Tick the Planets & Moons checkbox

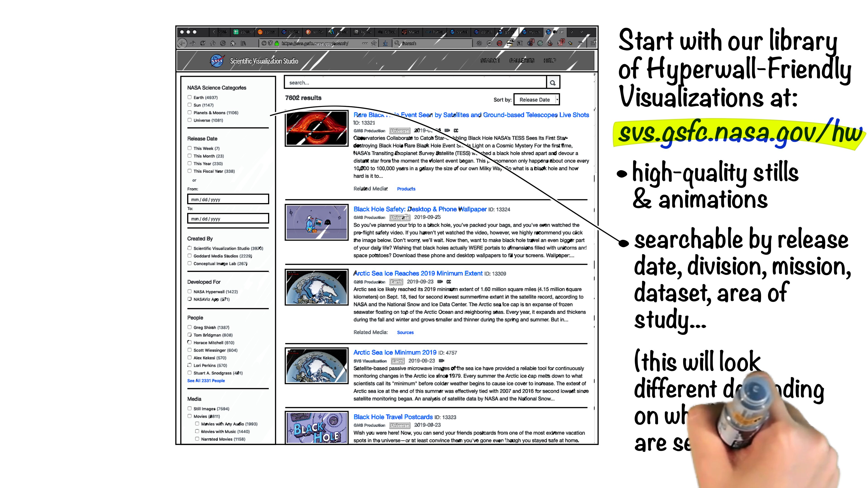tap(189, 113)
